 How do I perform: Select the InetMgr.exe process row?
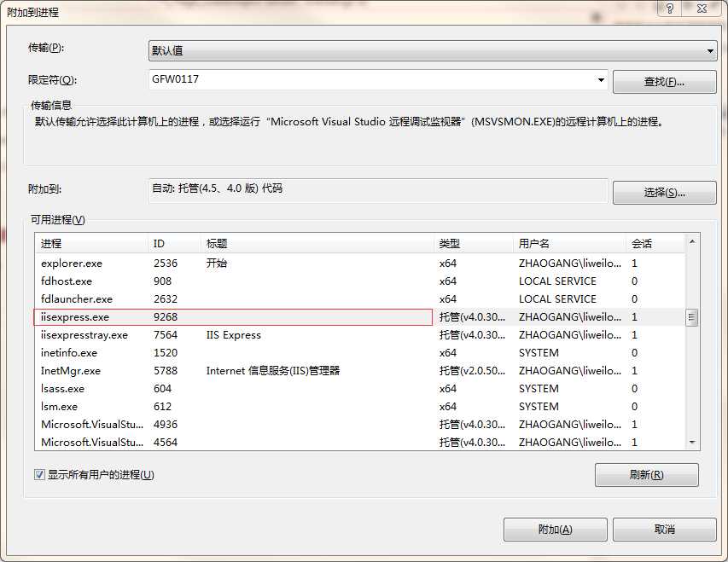[x=360, y=370]
